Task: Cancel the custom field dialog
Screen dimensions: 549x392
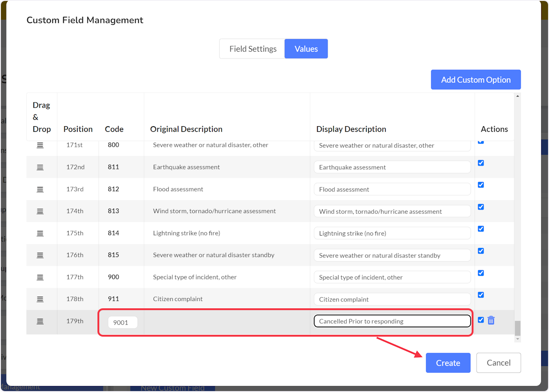Action: (x=498, y=363)
